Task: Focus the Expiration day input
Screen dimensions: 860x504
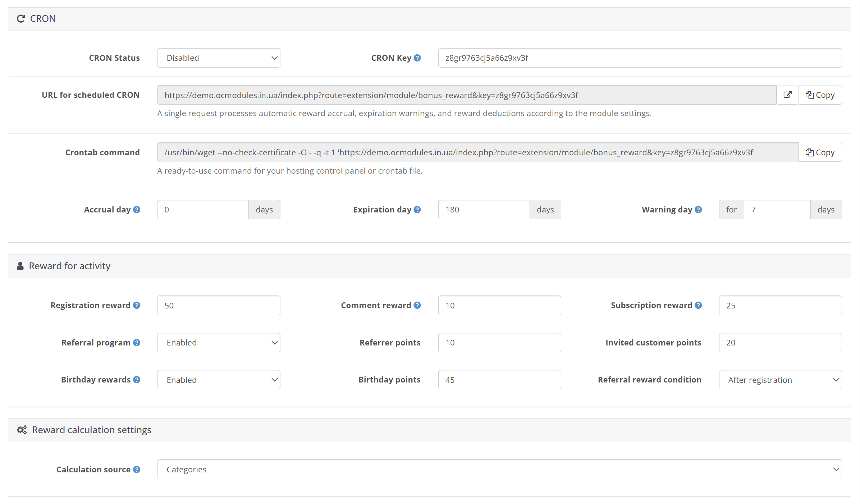Action: (x=484, y=210)
